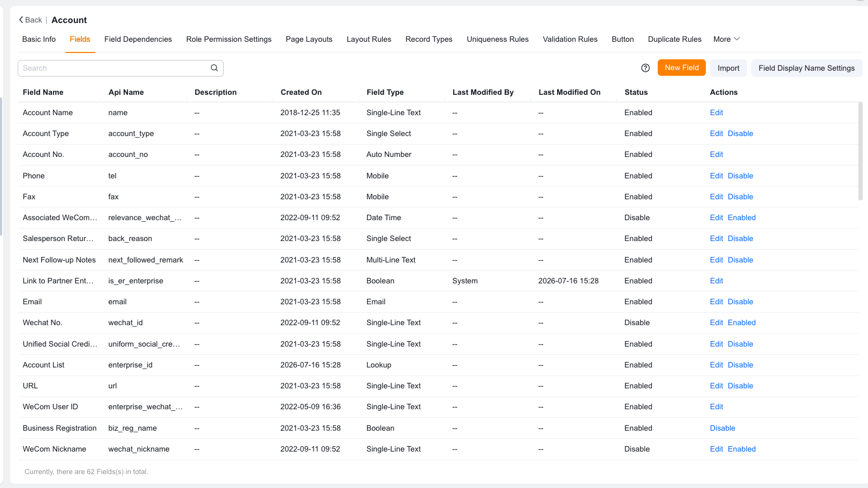The image size is (868, 488).
Task: Click in the Search fields input
Action: pos(115,68)
